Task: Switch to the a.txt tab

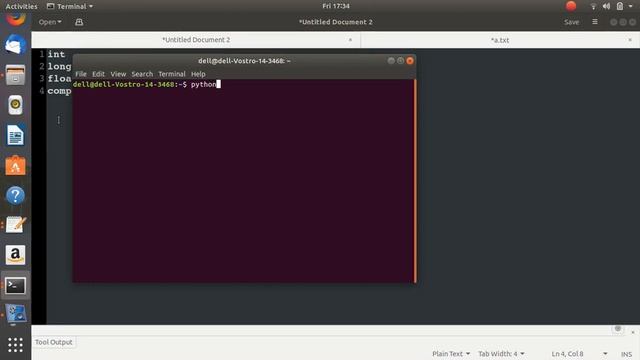Action: click(x=500, y=40)
